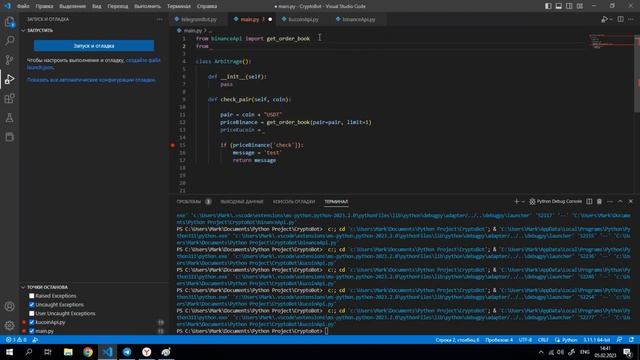
Task: Open the КОНСОЛЬ ОТЛАДКИ panel tab
Action: [294, 202]
